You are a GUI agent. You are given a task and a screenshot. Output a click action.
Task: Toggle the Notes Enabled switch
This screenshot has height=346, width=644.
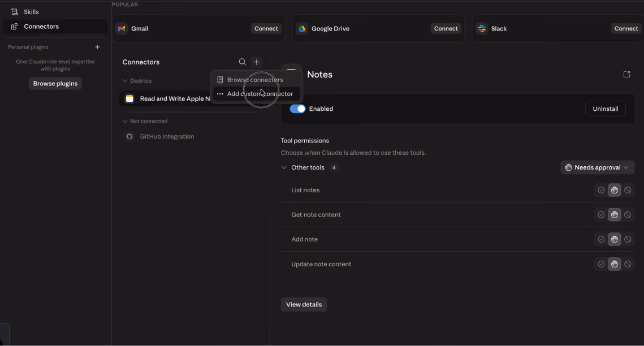[x=298, y=109]
